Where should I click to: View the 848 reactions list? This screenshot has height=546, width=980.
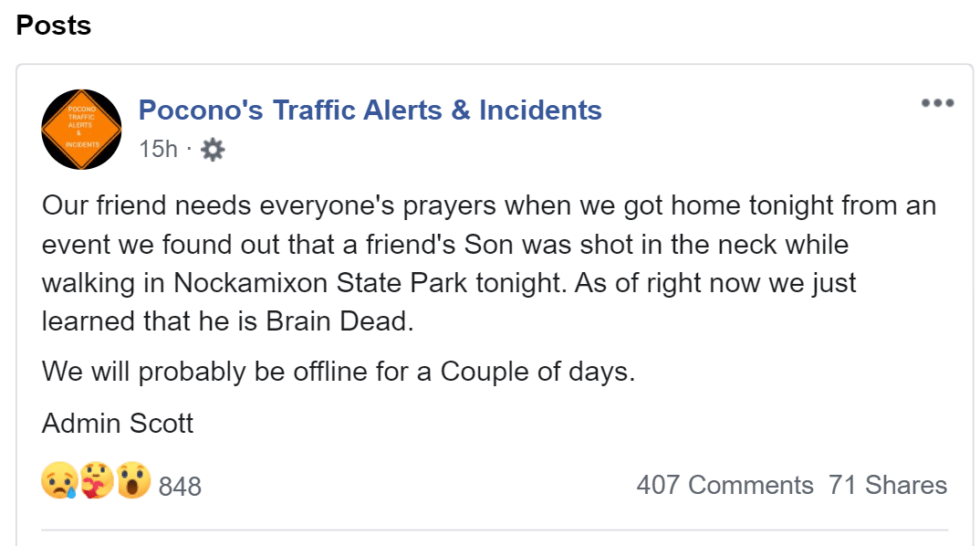pos(180,486)
